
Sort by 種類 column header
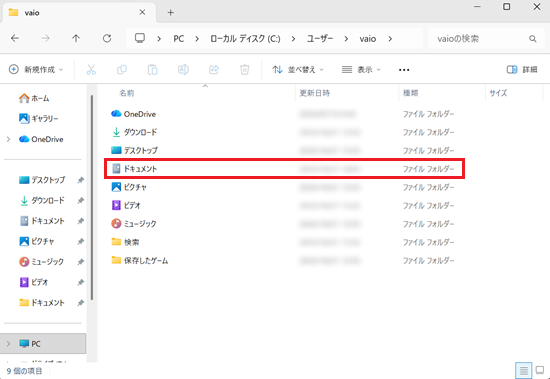410,93
